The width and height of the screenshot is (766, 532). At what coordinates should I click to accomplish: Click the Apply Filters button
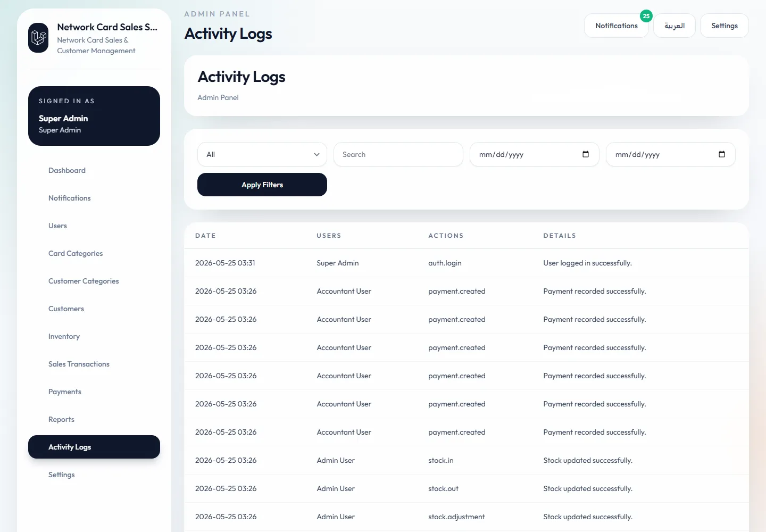click(x=262, y=185)
